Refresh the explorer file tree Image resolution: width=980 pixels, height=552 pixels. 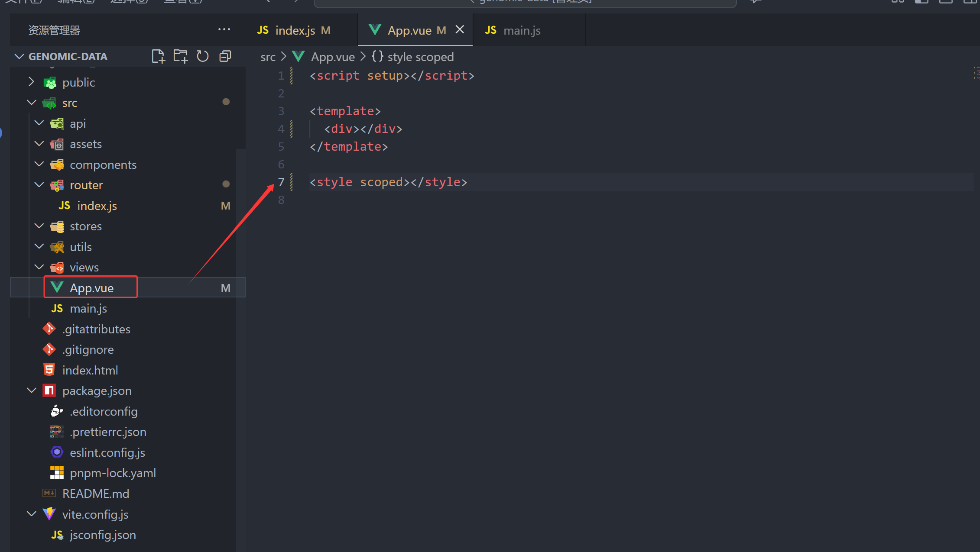(x=202, y=56)
